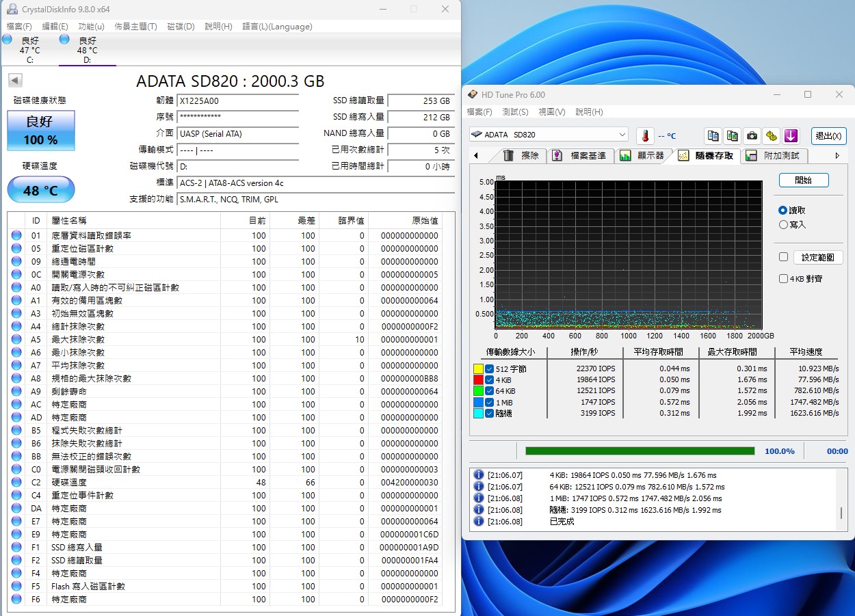The image size is (855, 616).
Task: Click HD Tune Pro app icon in title bar
Action: click(x=473, y=94)
